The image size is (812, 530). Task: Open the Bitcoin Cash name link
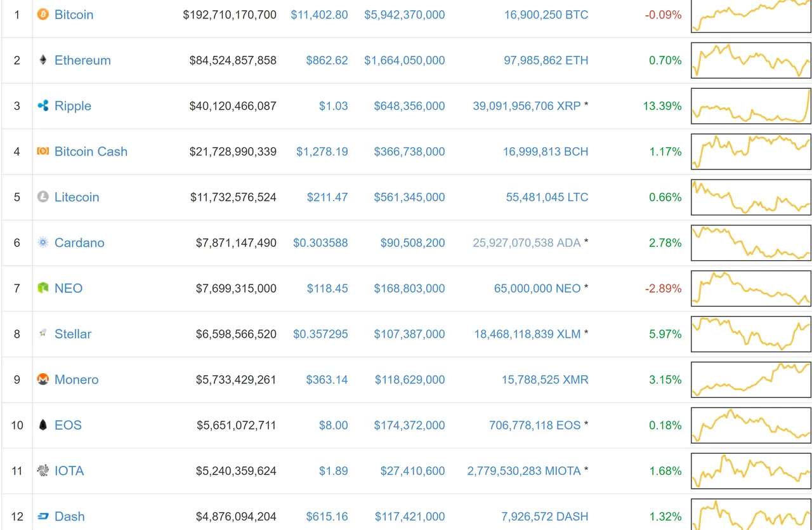[91, 152]
